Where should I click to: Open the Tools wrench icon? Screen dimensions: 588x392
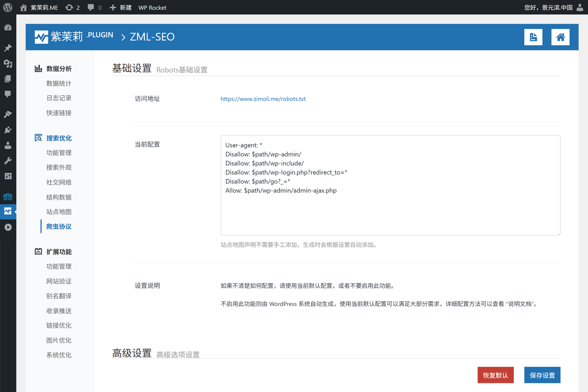pyautogui.click(x=8, y=161)
